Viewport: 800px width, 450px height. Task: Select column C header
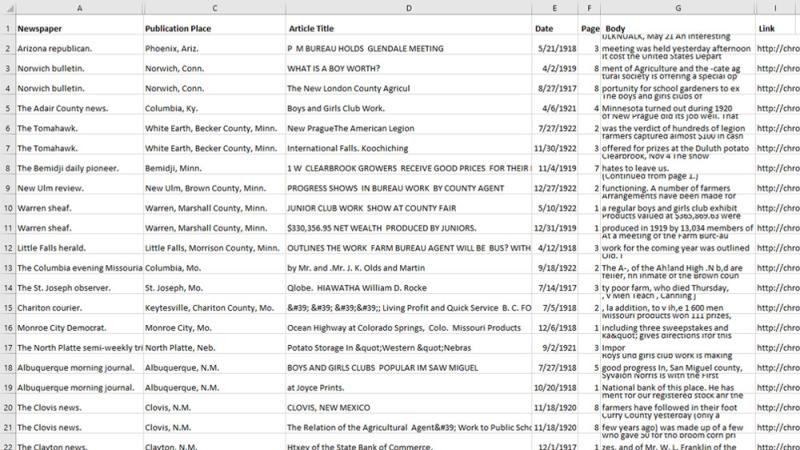pyautogui.click(x=215, y=8)
